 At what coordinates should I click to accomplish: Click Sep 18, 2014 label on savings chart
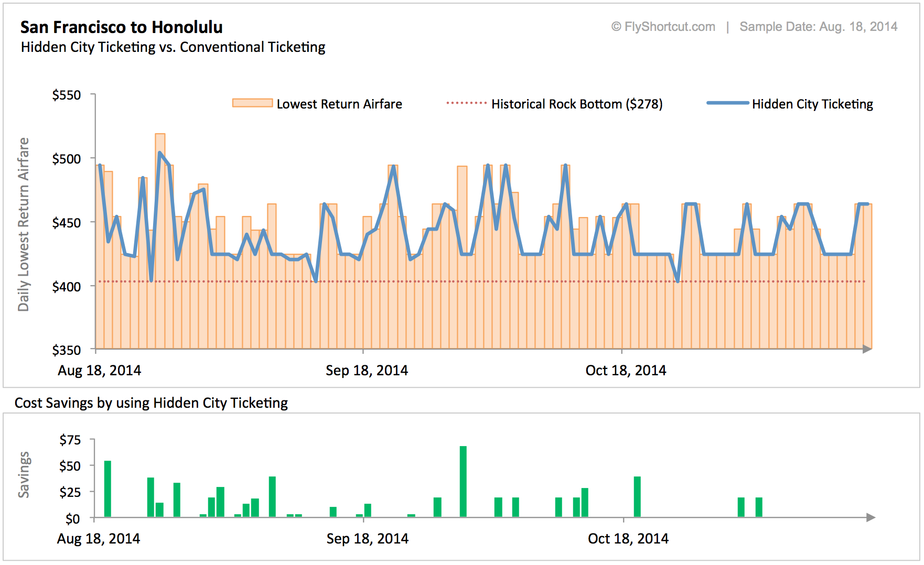(367, 539)
